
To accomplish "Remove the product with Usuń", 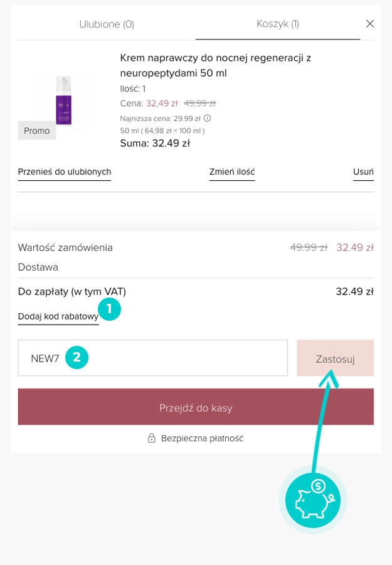I will tap(363, 172).
